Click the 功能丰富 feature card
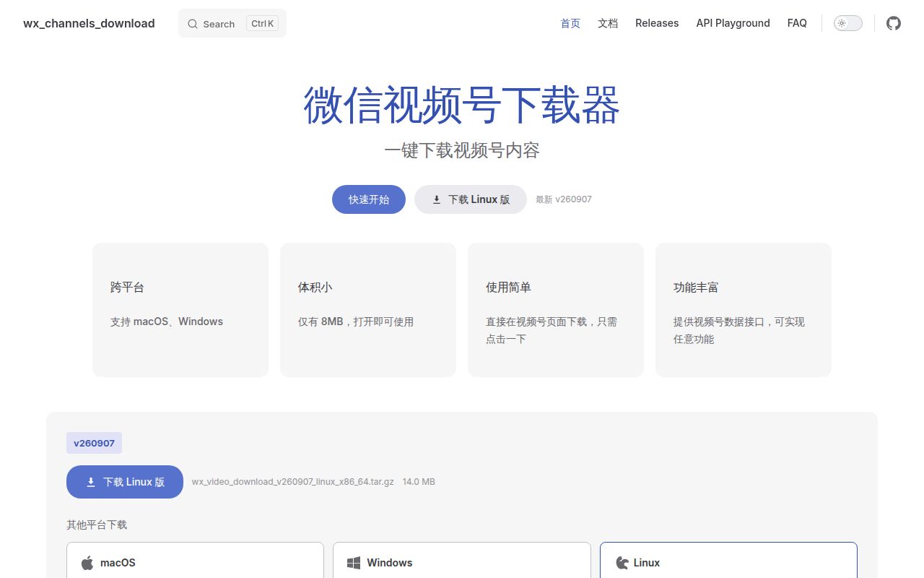This screenshot has width=924, height=578. click(744, 309)
